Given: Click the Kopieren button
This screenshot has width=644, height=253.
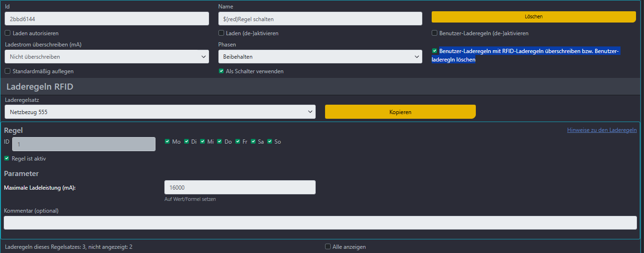Looking at the screenshot, I should click(x=400, y=112).
